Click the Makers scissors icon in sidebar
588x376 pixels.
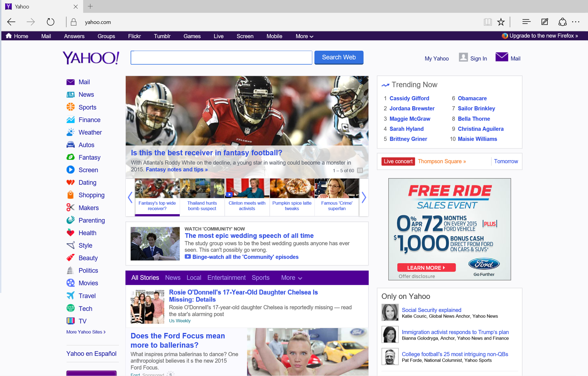(70, 208)
